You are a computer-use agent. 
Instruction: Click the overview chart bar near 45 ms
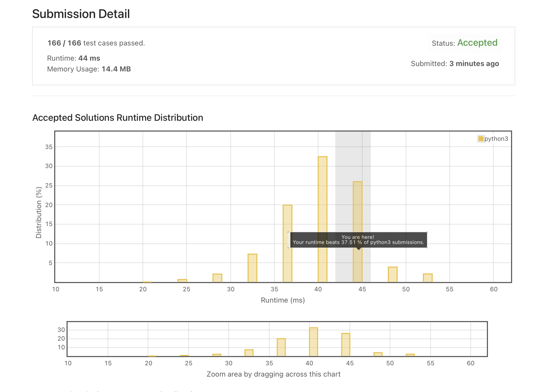[x=346, y=344]
